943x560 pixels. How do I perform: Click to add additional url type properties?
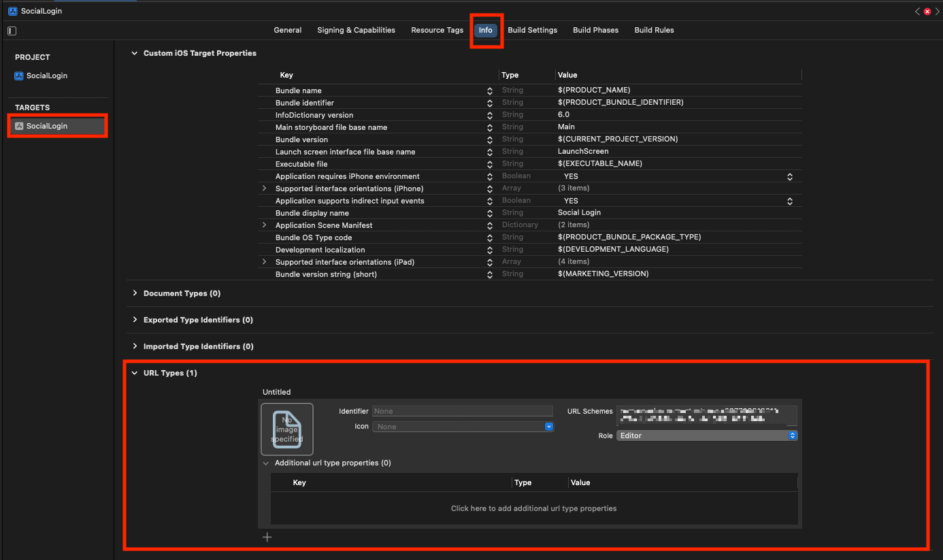pyautogui.click(x=533, y=508)
